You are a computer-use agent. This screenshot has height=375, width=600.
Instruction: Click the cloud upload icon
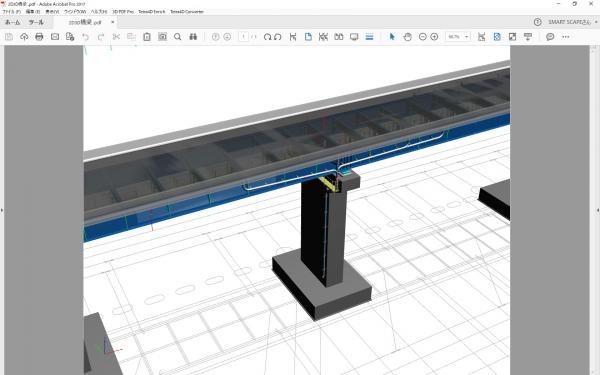[x=24, y=37]
